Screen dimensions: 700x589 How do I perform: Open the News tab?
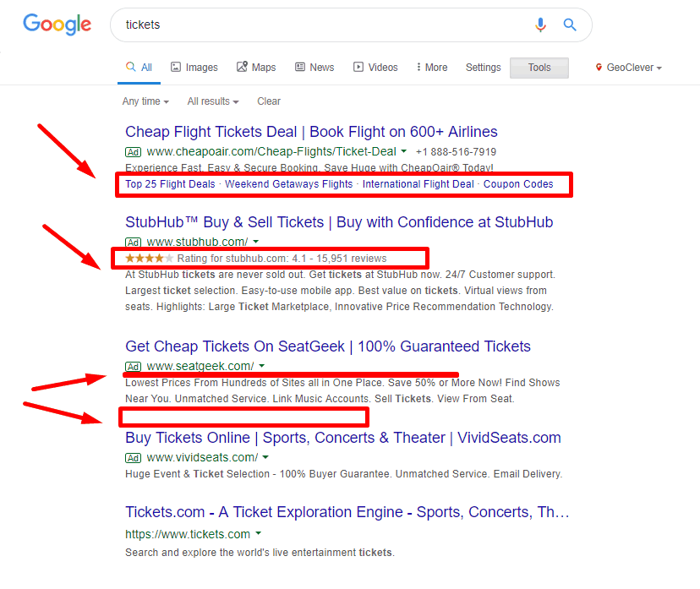pyautogui.click(x=314, y=68)
